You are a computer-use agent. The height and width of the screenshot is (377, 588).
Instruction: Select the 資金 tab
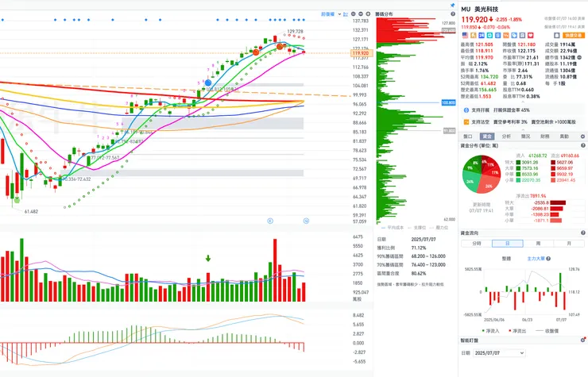pos(487,137)
